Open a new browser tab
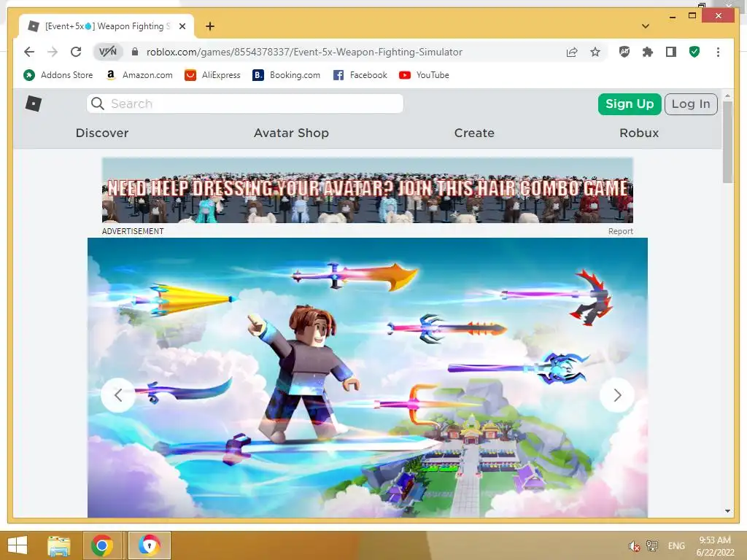747x560 pixels. click(209, 26)
